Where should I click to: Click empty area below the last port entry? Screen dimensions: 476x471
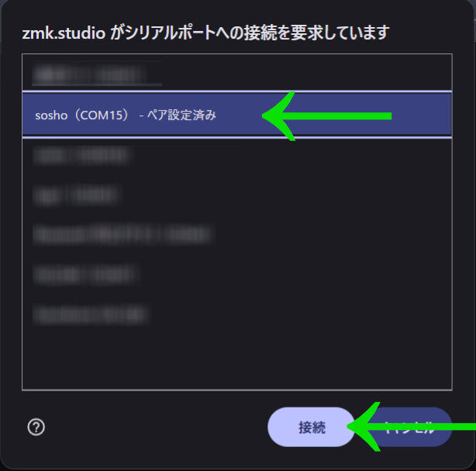pos(237,361)
